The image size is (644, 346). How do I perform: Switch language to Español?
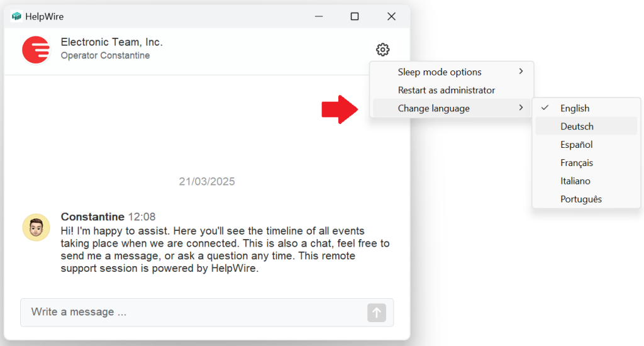tap(586, 144)
